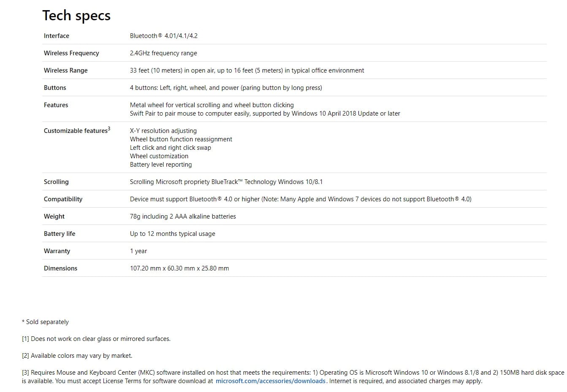Click the Dimensions row label
The width and height of the screenshot is (567, 392).
click(x=60, y=268)
